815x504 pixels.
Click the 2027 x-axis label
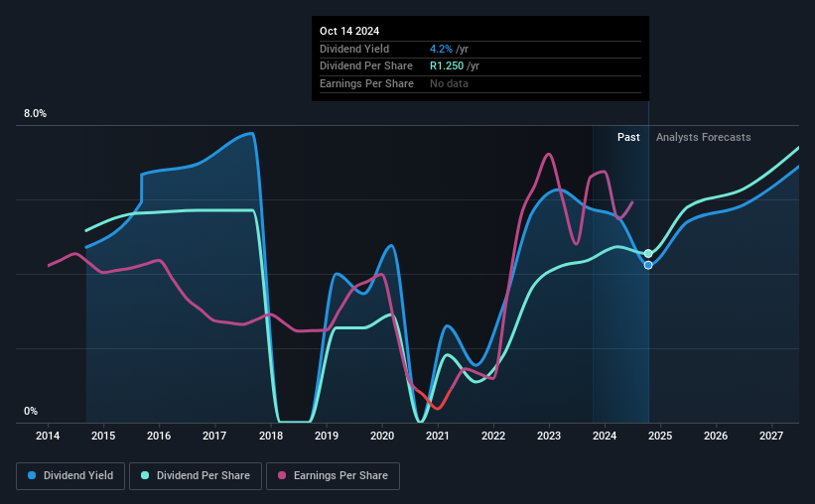click(x=771, y=436)
